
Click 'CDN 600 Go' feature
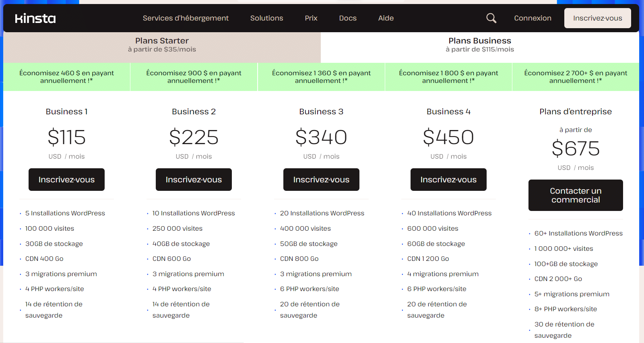tap(171, 258)
